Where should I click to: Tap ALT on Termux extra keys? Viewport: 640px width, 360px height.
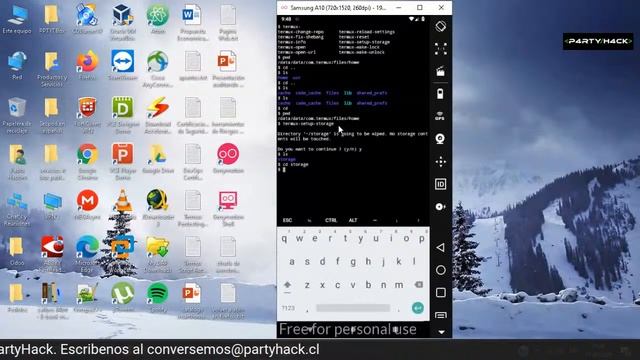pyautogui.click(x=353, y=220)
